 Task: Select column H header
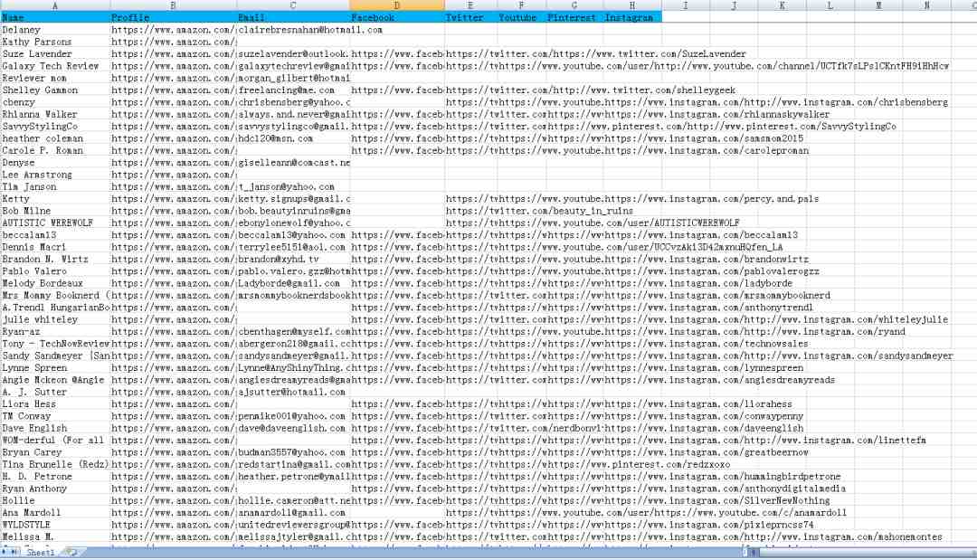click(x=631, y=5)
